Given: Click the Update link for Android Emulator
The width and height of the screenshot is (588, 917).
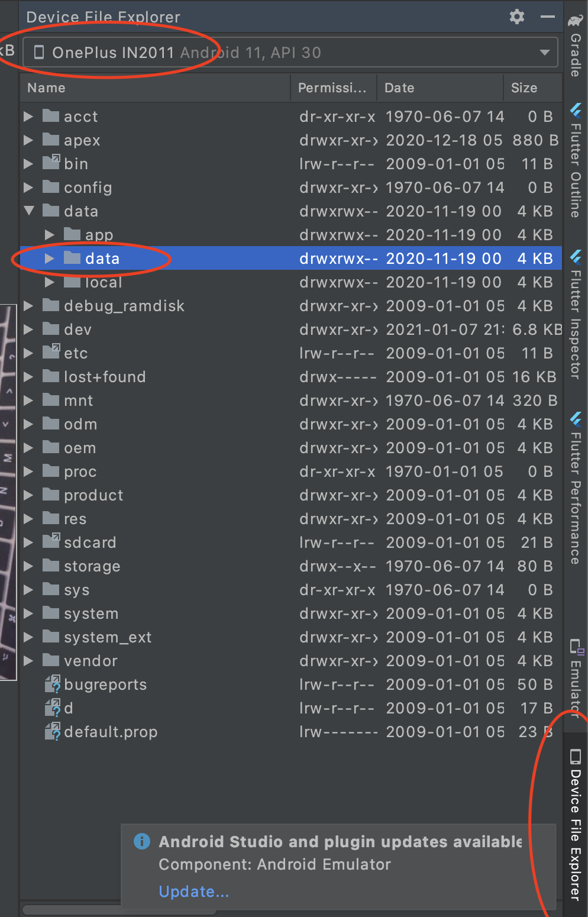Looking at the screenshot, I should 193,892.
